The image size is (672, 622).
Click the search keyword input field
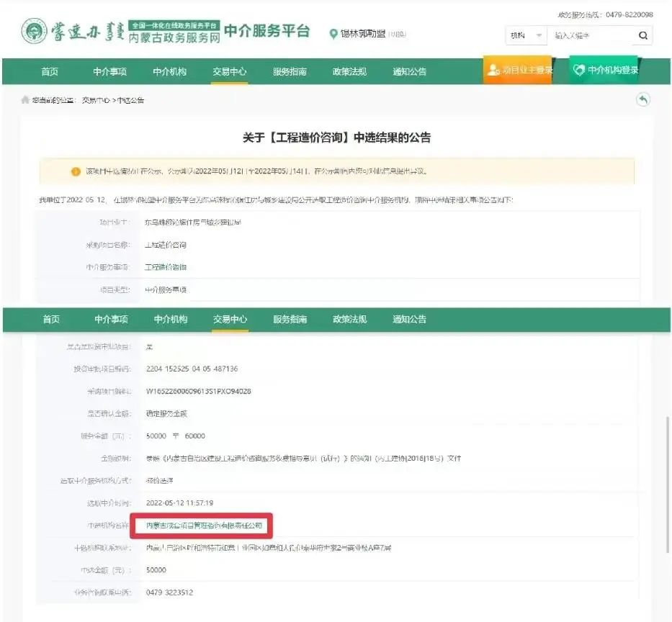click(589, 35)
